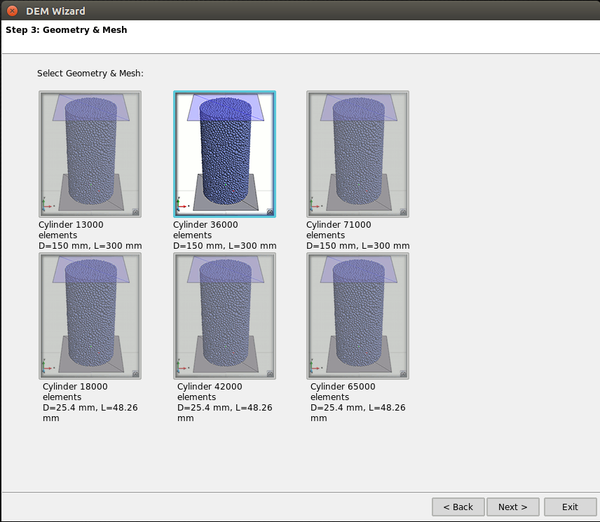
Task: Choose the Cylinder 71000 elements mesh image
Action: point(358,153)
